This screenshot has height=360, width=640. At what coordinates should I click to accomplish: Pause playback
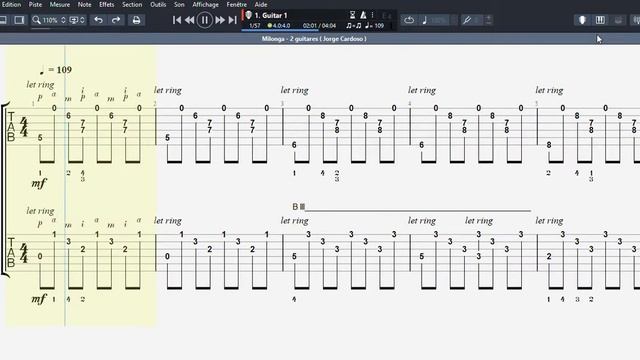click(x=204, y=20)
